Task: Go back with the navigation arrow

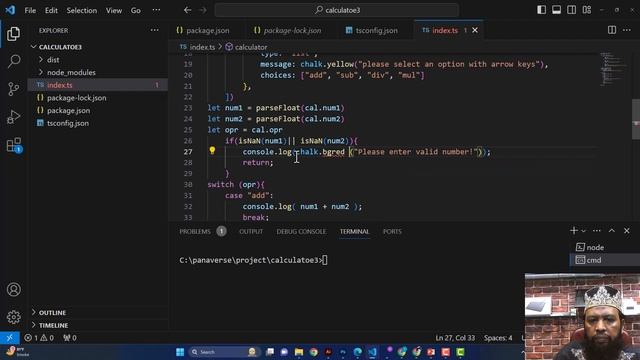Action: pyautogui.click(x=187, y=10)
